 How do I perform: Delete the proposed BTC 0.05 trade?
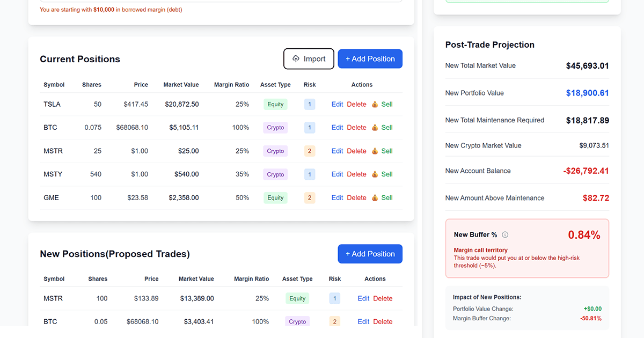coord(383,322)
